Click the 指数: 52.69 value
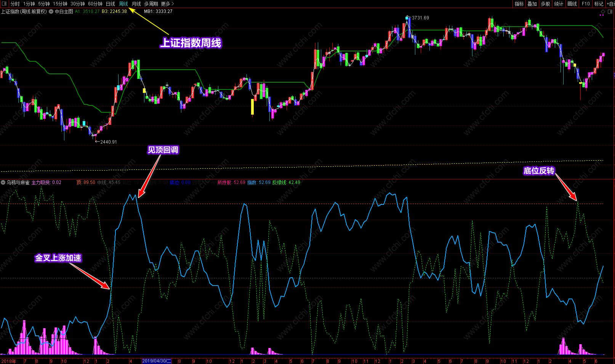 [259, 182]
